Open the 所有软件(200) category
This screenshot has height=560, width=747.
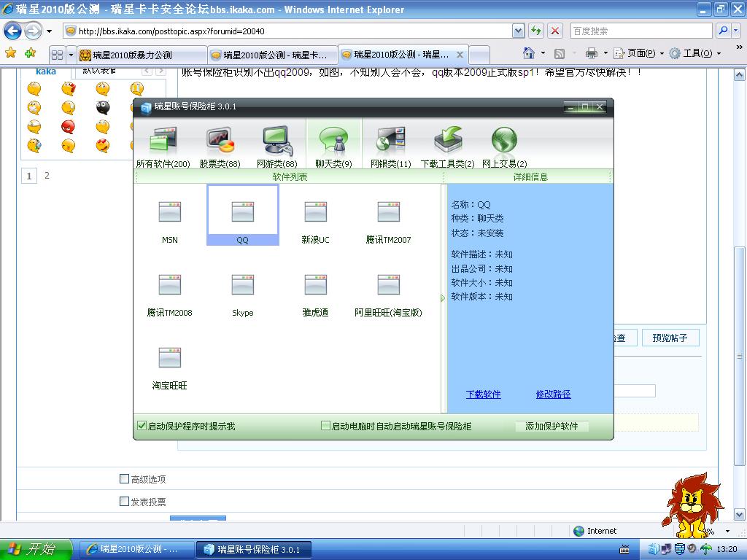click(x=163, y=147)
